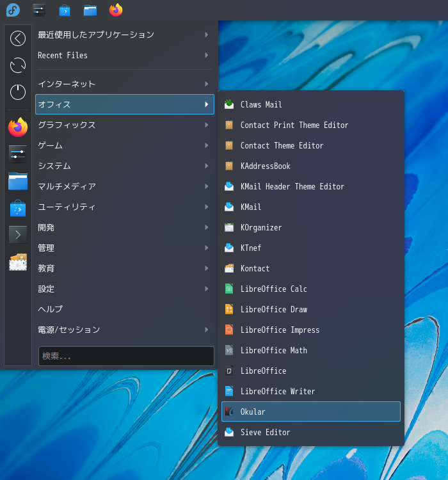Screen dimensions: 448x480
Task: Click the circular arrows icon in the sidebar
Action: [18, 65]
